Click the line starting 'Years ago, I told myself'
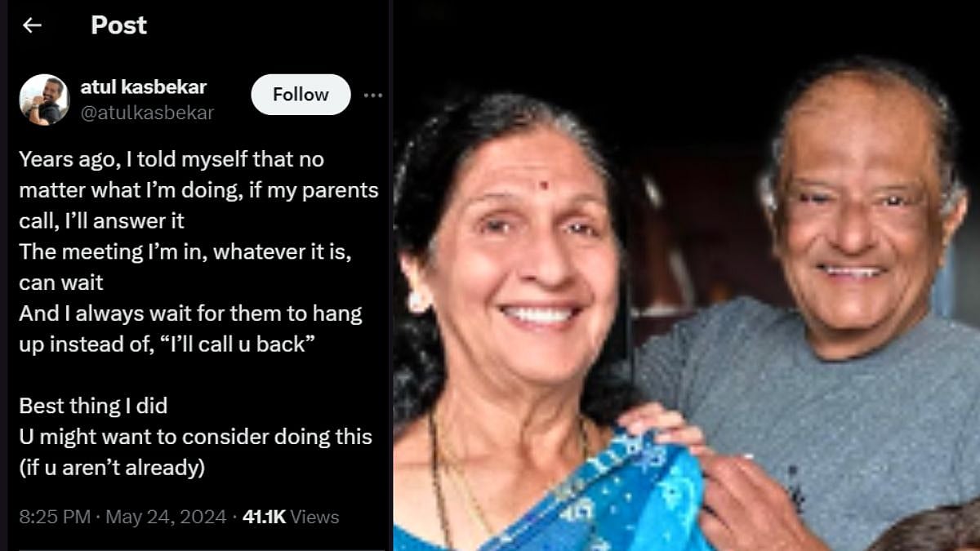The width and height of the screenshot is (980, 551). pyautogui.click(x=171, y=158)
